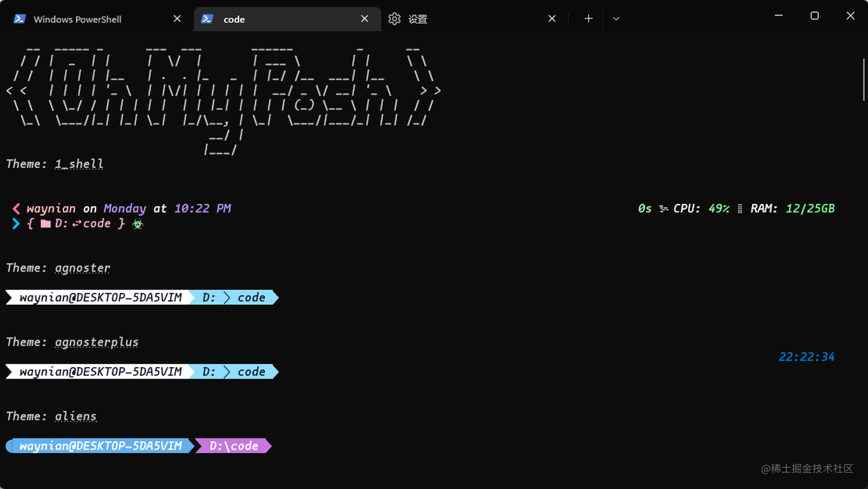
Task: Click the blue right chevron prompt symbol
Action: 16,224
